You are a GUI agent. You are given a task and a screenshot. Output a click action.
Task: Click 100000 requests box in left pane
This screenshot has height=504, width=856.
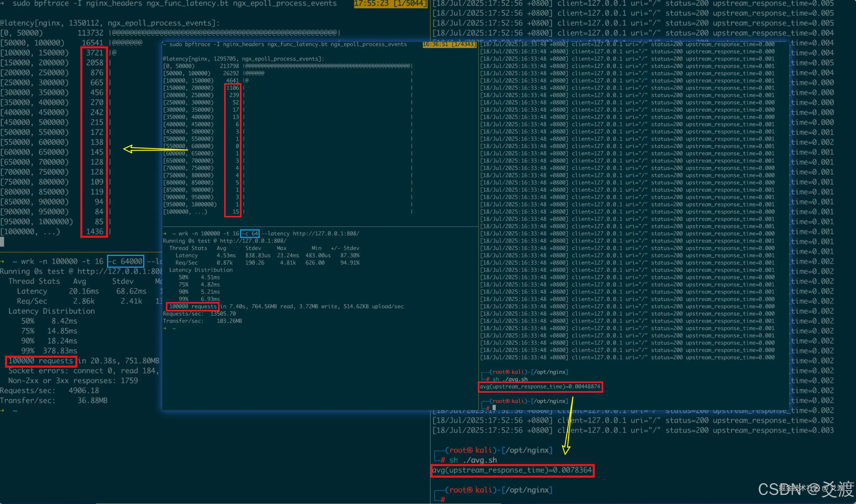41,361
